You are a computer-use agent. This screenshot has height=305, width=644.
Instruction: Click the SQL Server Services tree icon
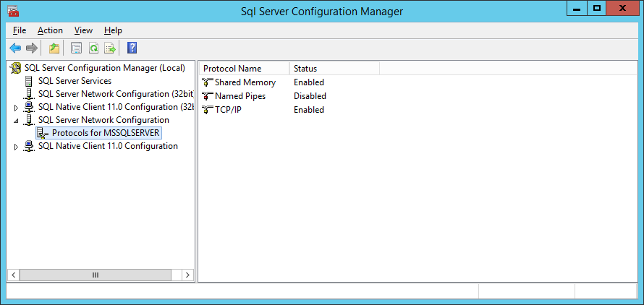click(29, 81)
